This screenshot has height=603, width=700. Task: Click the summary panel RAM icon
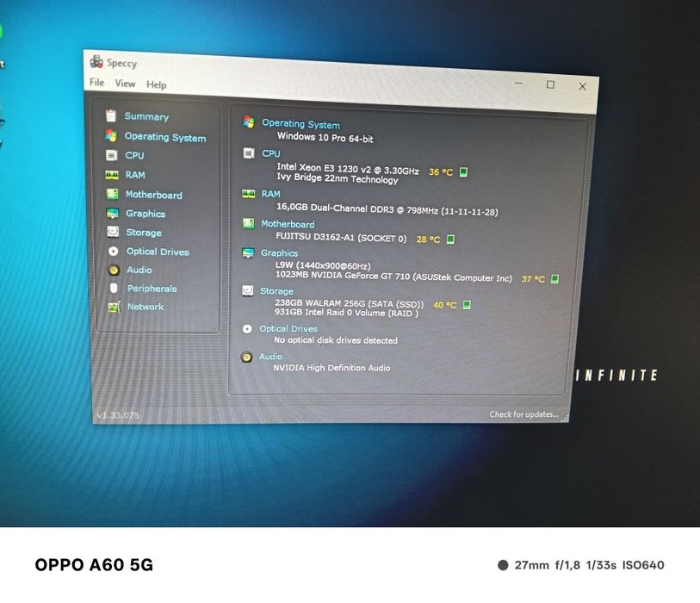point(249,194)
